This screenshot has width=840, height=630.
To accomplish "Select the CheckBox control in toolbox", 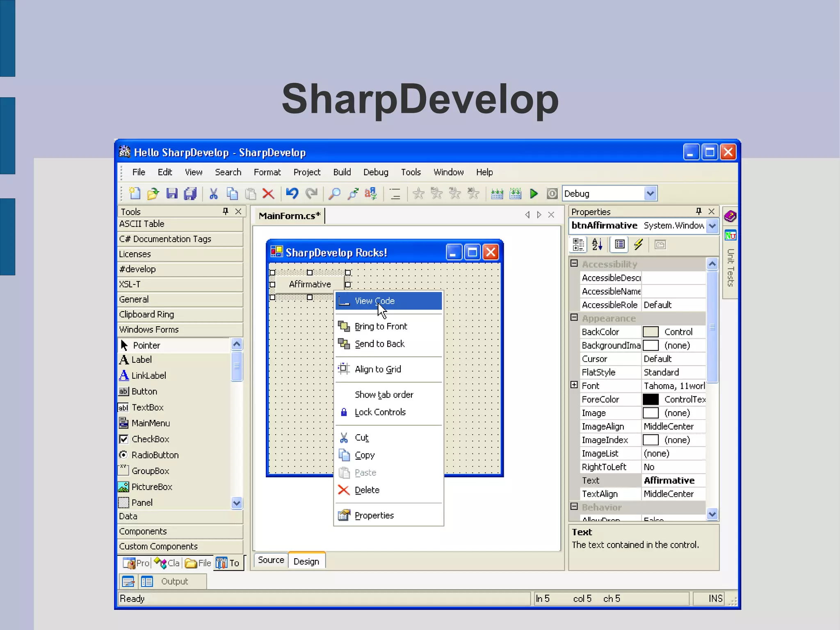I will [174, 439].
